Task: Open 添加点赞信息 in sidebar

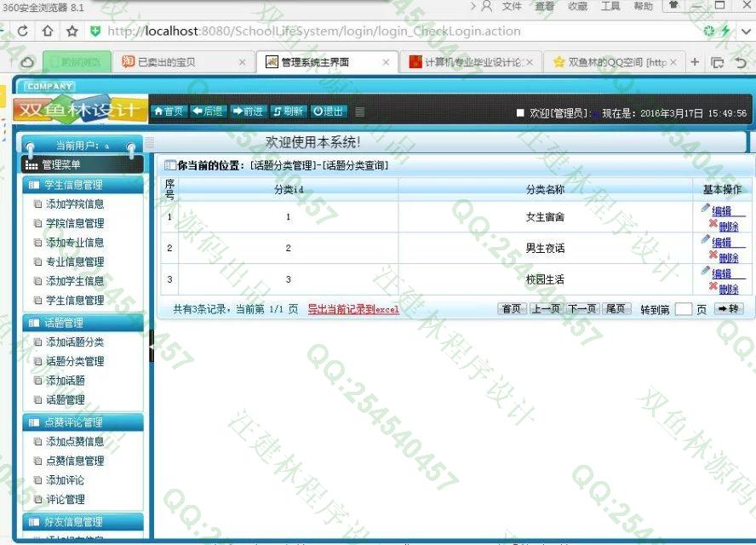Action: [75, 441]
